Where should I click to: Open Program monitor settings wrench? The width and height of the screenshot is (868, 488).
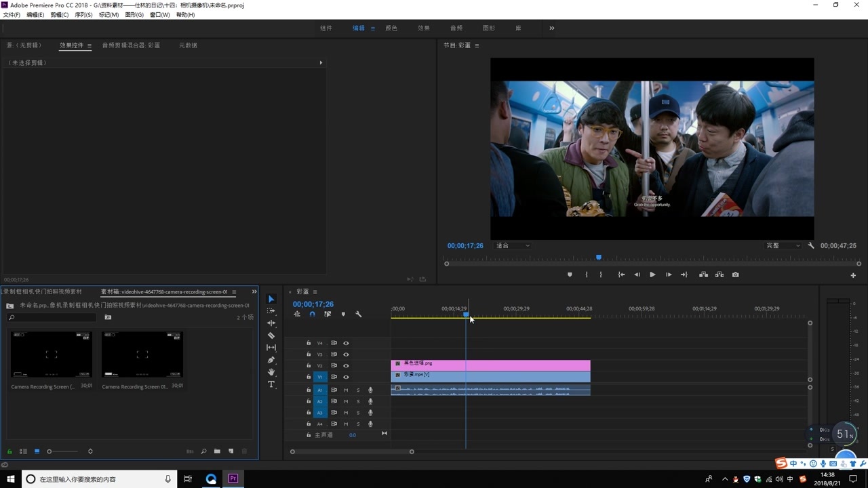pos(811,245)
